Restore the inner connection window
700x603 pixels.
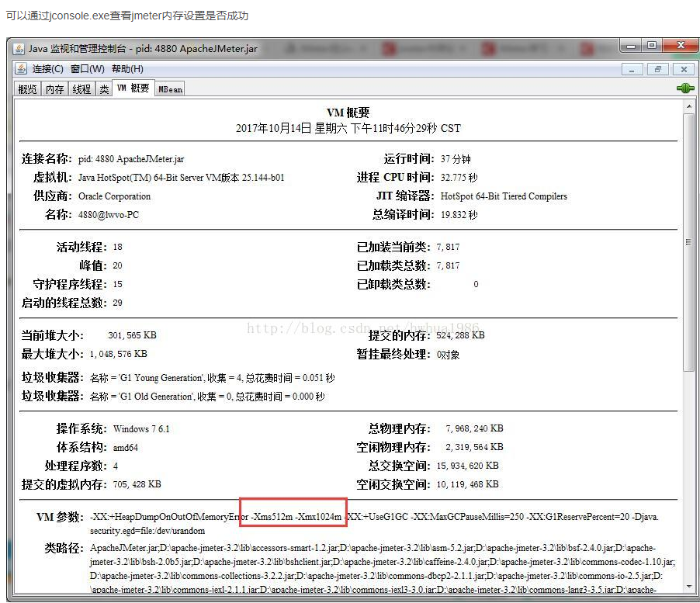click(657, 69)
